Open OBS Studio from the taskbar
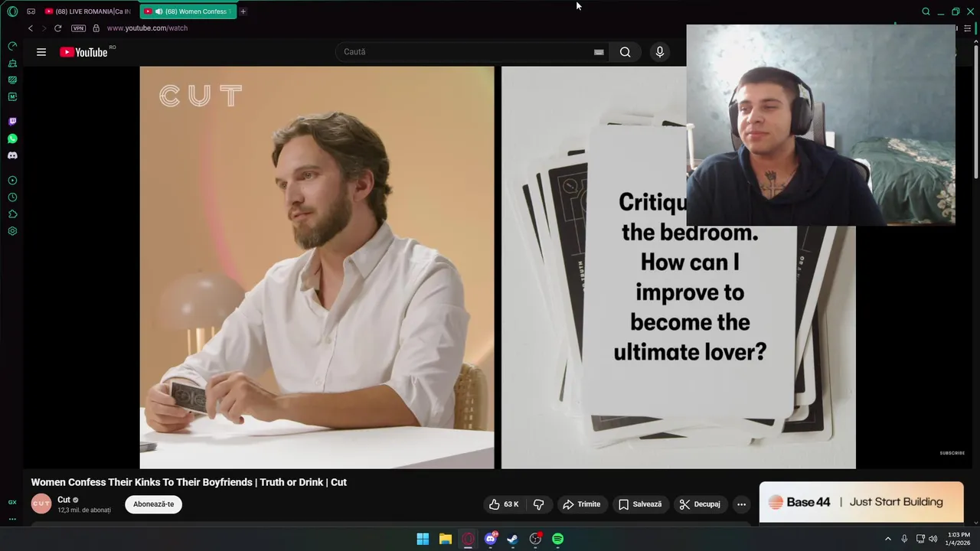 (x=535, y=539)
